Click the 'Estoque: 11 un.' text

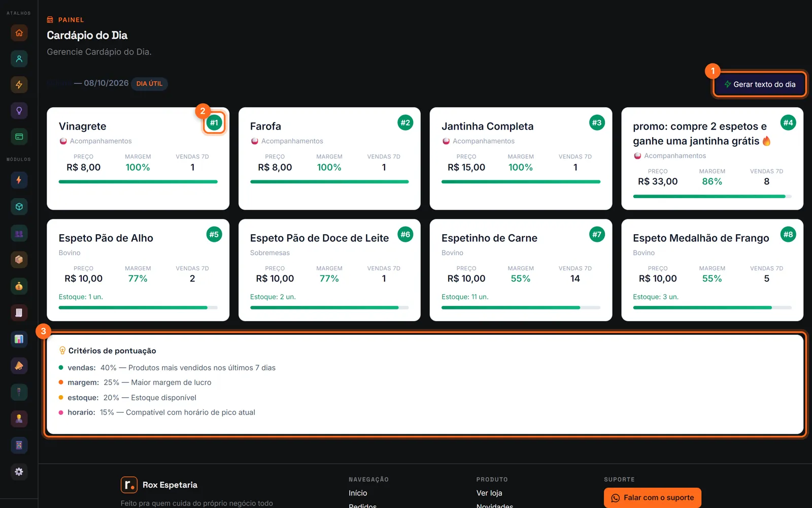465,297
